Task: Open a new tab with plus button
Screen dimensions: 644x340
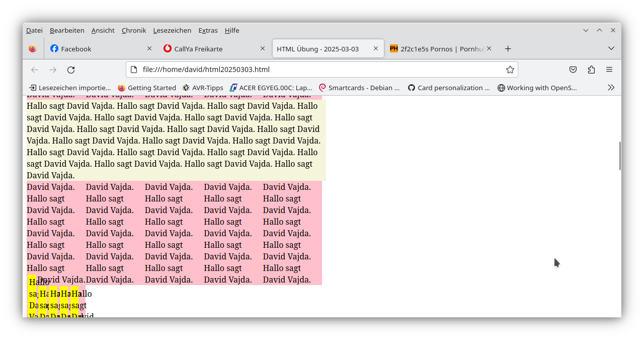Action: coord(508,49)
